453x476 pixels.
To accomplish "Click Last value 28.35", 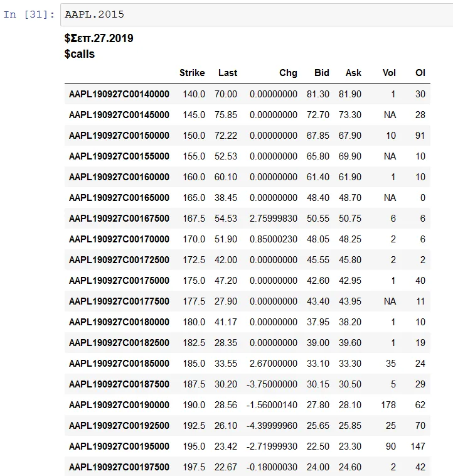I will pos(226,343).
